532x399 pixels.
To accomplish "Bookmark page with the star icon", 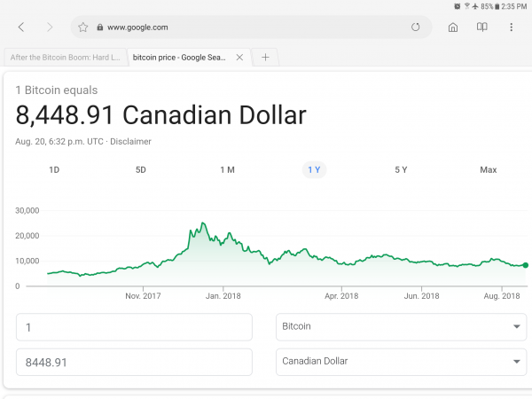I will [x=83, y=27].
